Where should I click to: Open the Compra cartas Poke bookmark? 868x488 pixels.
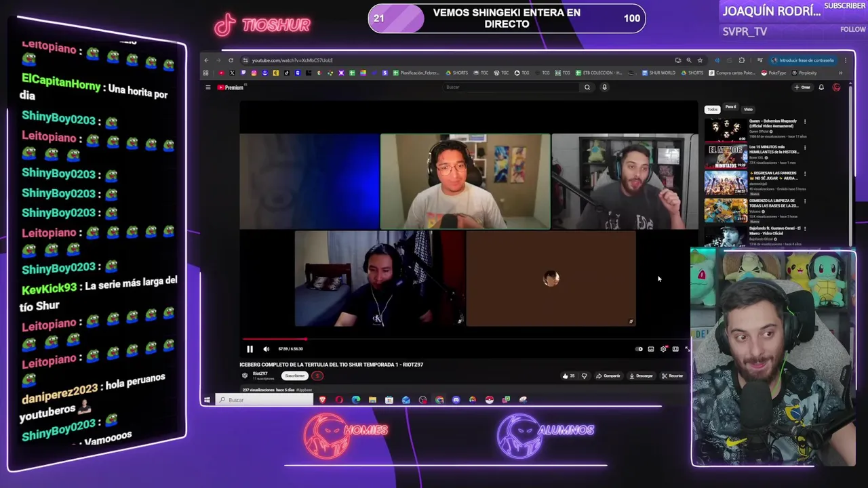coord(732,73)
